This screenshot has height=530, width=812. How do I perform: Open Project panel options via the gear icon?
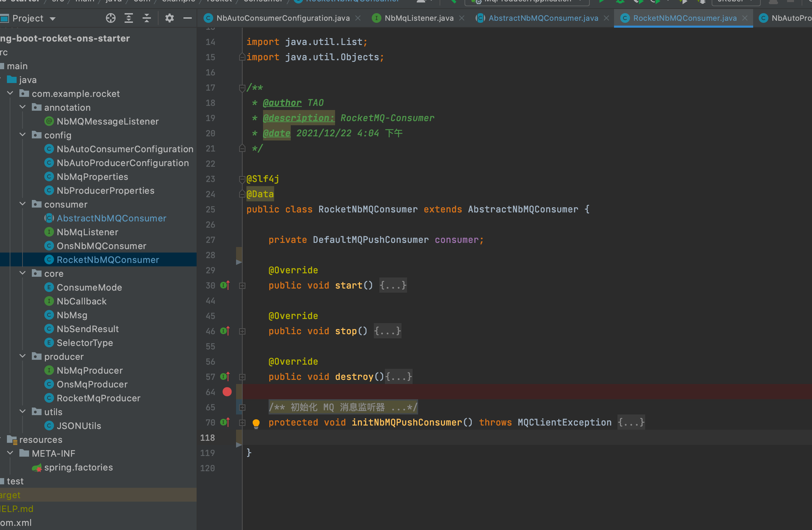(x=170, y=18)
